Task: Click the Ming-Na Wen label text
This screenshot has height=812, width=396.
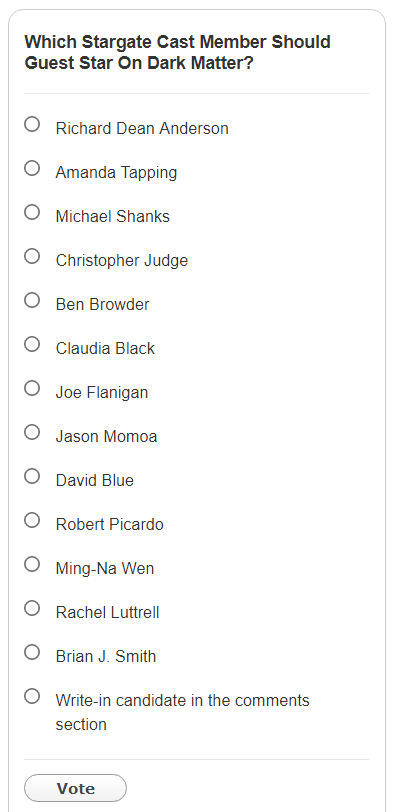Action: (105, 569)
